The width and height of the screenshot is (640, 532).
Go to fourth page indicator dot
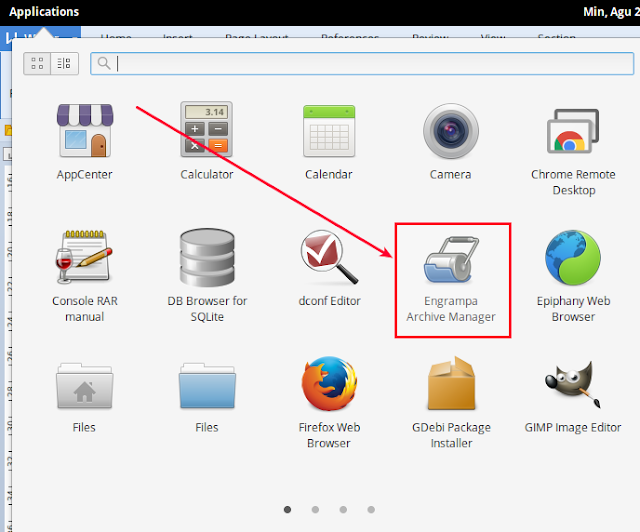(x=371, y=509)
